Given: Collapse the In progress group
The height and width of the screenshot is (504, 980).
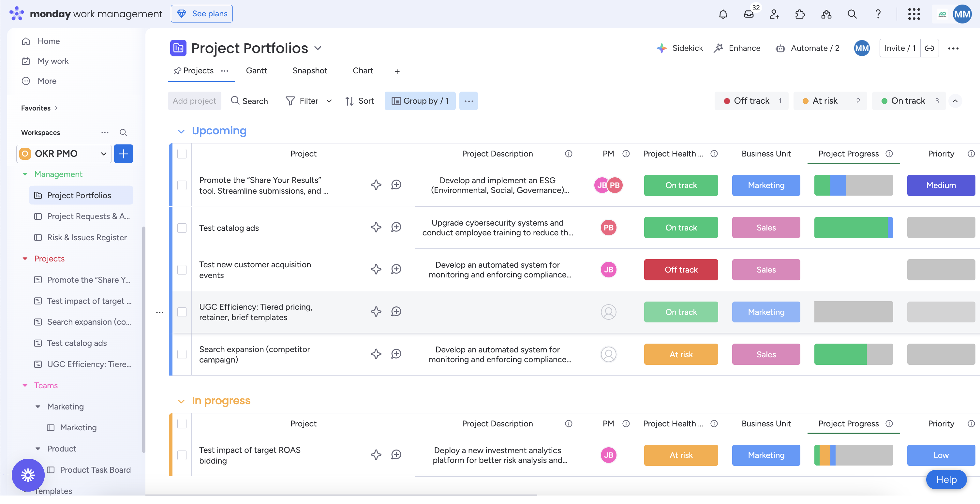Looking at the screenshot, I should click(x=181, y=401).
